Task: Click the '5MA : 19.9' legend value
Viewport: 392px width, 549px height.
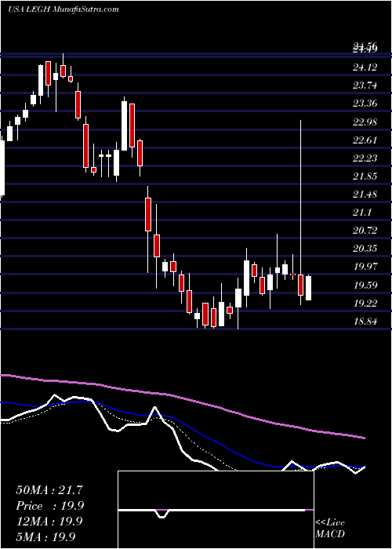Action: (x=45, y=536)
